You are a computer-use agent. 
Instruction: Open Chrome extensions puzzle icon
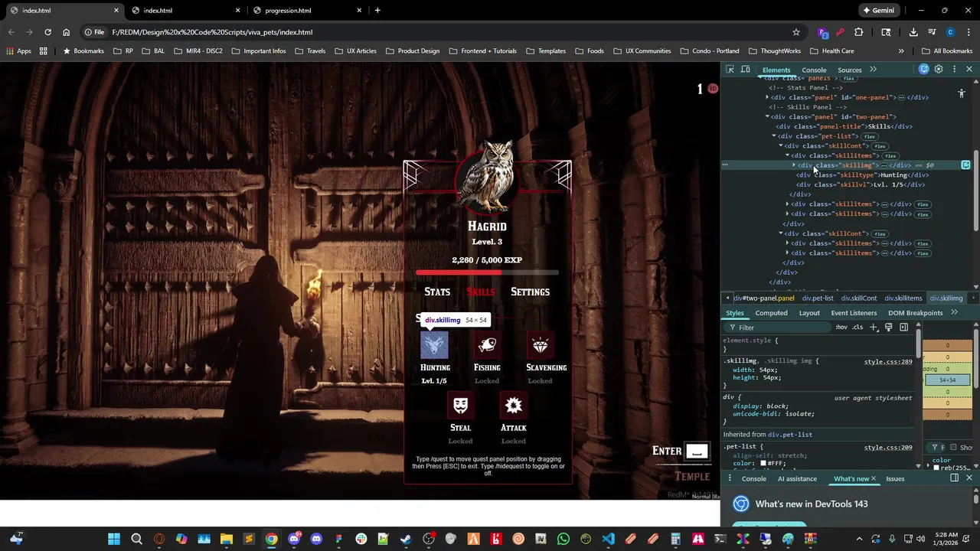click(x=858, y=32)
